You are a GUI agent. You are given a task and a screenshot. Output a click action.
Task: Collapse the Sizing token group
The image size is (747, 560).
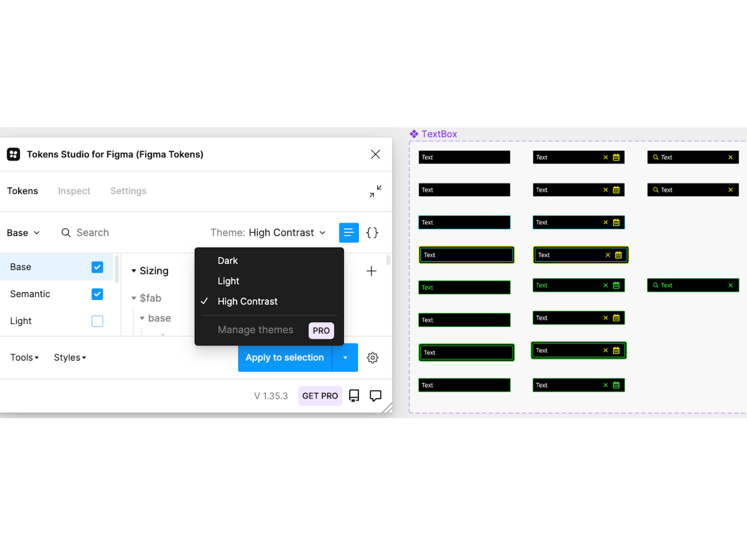134,271
